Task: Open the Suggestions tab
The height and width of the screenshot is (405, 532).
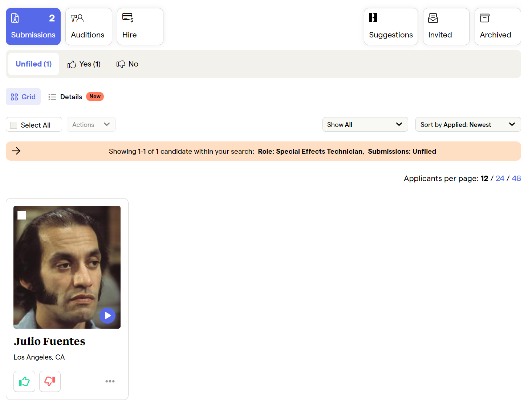Action: point(391,27)
